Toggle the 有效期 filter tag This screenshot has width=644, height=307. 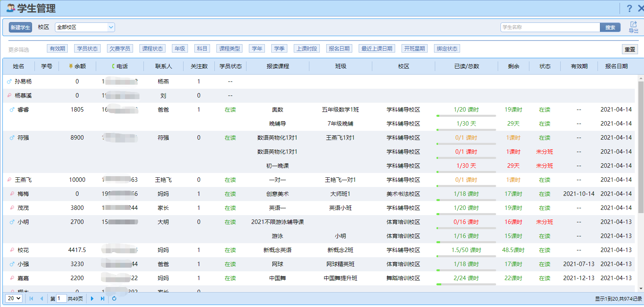(x=57, y=49)
